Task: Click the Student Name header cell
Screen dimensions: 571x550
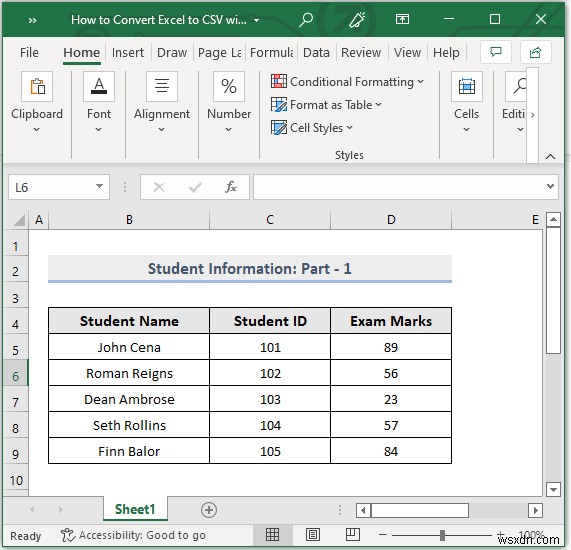Action: [x=129, y=321]
